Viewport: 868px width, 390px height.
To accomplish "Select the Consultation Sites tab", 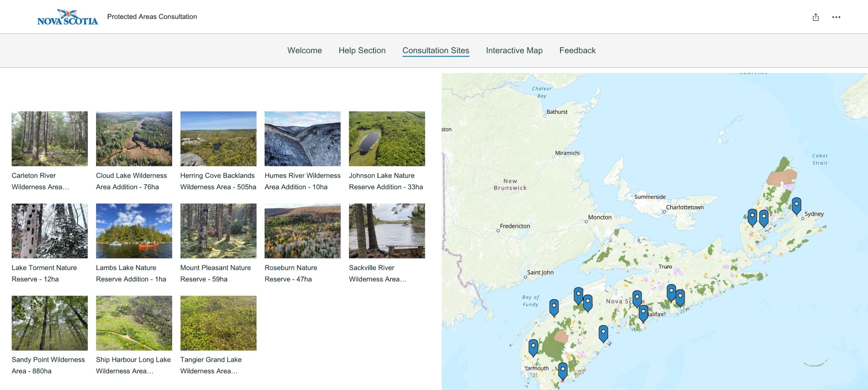I will (435, 51).
